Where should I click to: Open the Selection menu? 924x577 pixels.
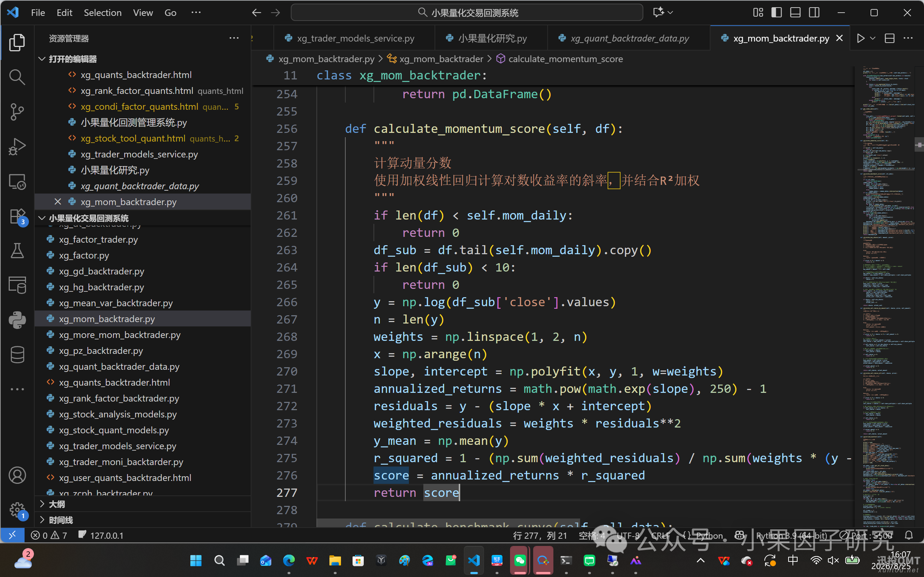pyautogui.click(x=103, y=13)
